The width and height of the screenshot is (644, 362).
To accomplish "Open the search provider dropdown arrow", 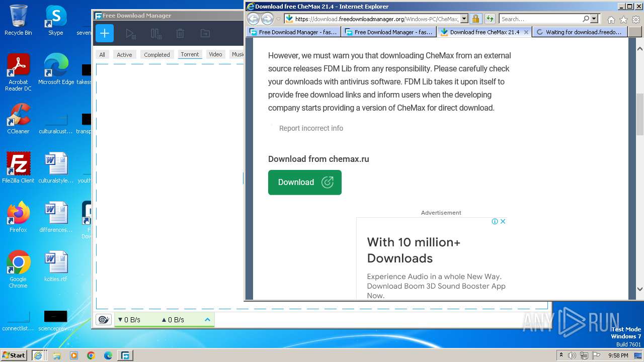I will 594,19.
